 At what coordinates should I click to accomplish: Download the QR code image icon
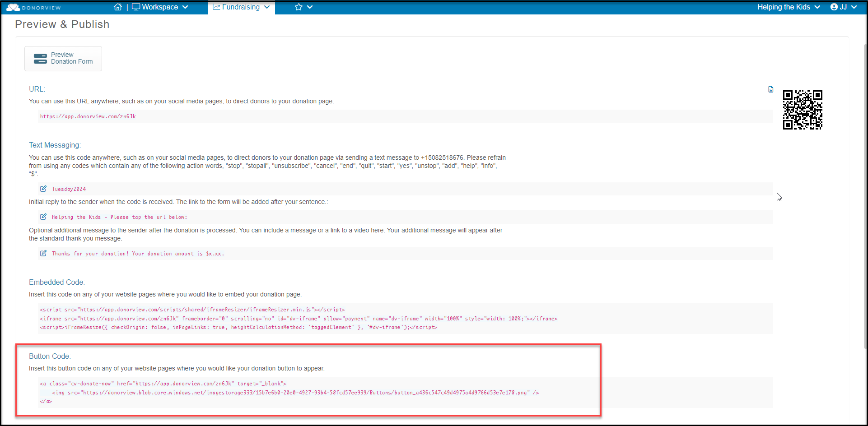(x=771, y=89)
